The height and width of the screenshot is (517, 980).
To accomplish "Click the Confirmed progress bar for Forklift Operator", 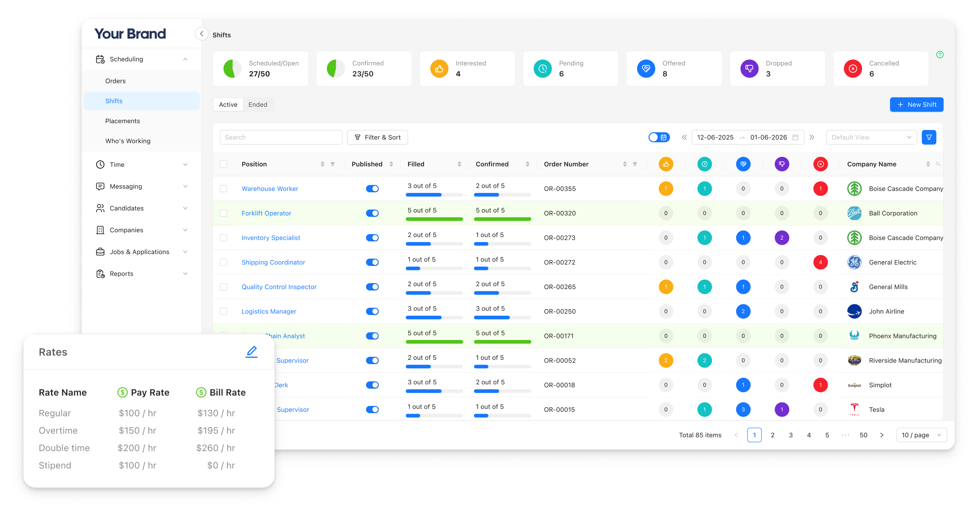I will pyautogui.click(x=502, y=219).
